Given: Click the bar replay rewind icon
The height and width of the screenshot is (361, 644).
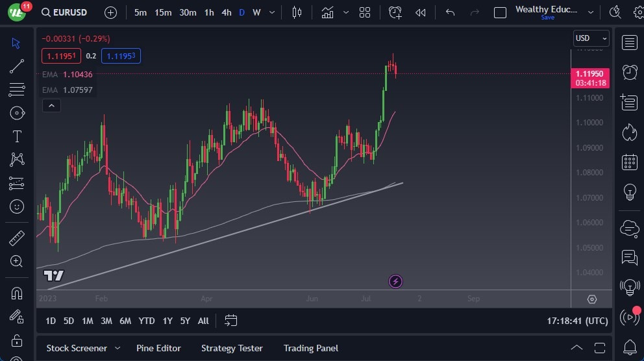Looking at the screenshot, I should (421, 12).
